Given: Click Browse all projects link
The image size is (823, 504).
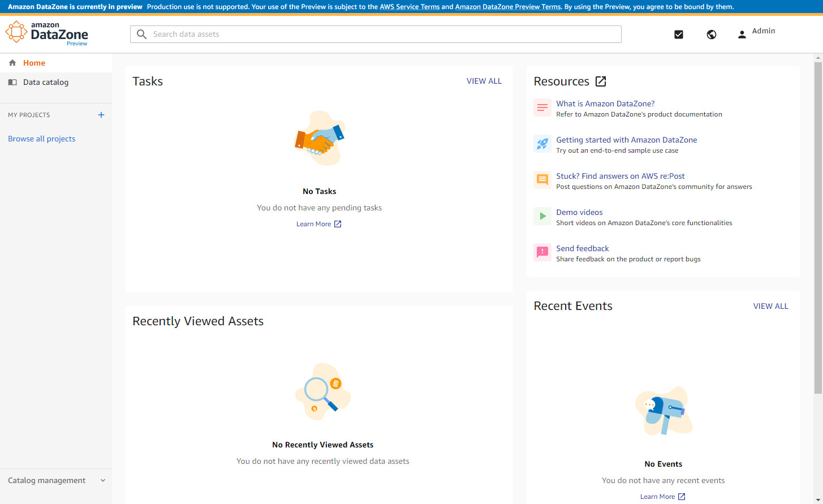Looking at the screenshot, I should [41, 139].
